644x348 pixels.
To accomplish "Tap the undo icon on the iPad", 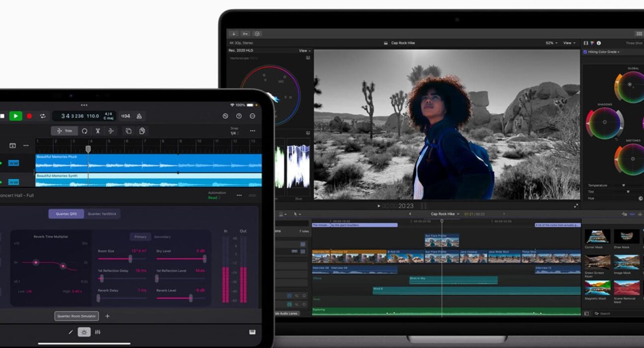I will tap(225, 116).
